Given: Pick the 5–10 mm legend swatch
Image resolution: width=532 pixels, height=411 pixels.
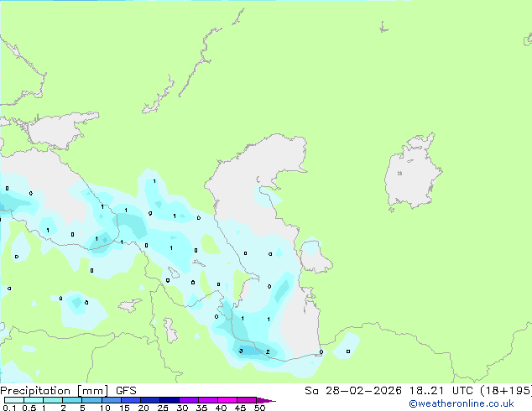Looking at the screenshot, I should [91, 400].
